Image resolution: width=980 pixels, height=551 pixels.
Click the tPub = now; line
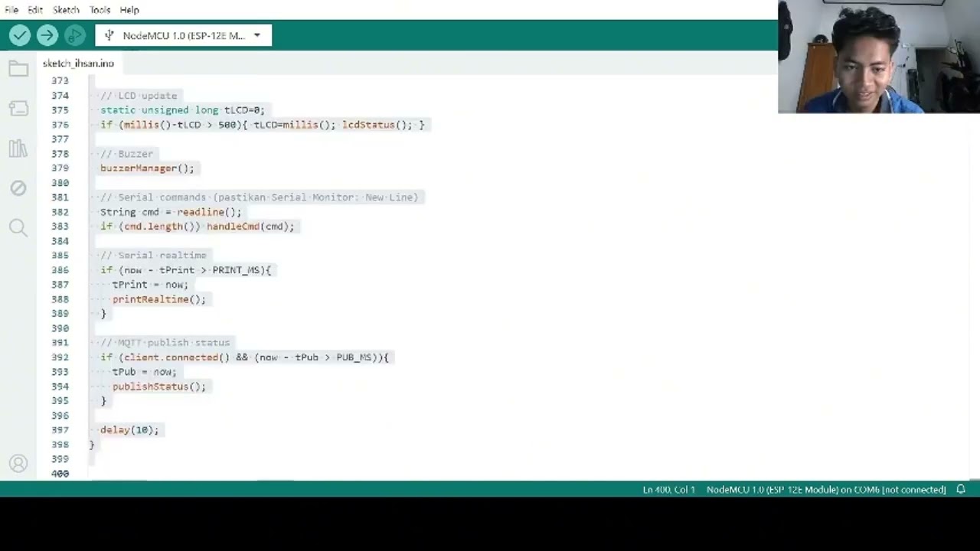point(144,372)
